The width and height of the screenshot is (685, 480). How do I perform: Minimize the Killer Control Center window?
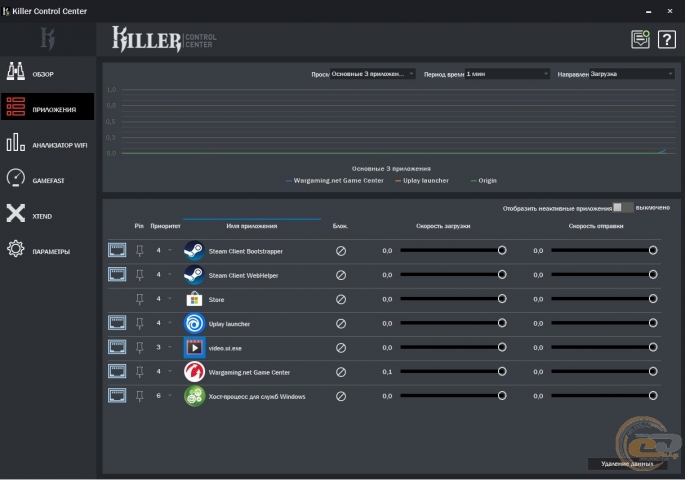pos(648,12)
